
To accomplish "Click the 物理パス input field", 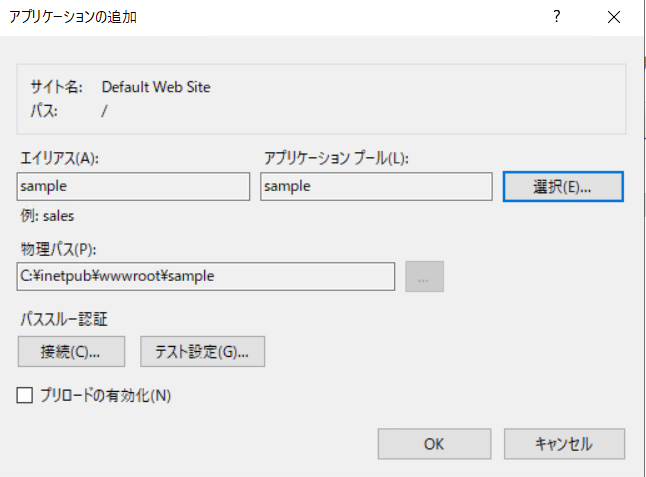I will (x=206, y=276).
